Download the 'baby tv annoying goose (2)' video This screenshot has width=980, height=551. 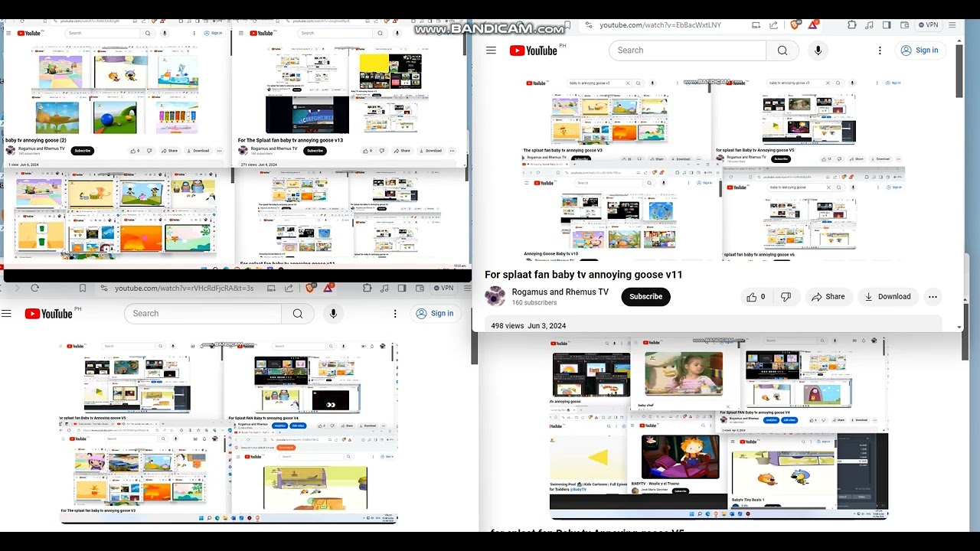coord(198,151)
